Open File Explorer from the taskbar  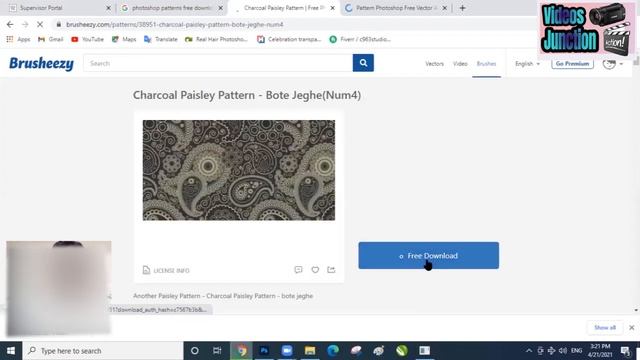pyautogui.click(x=310, y=351)
